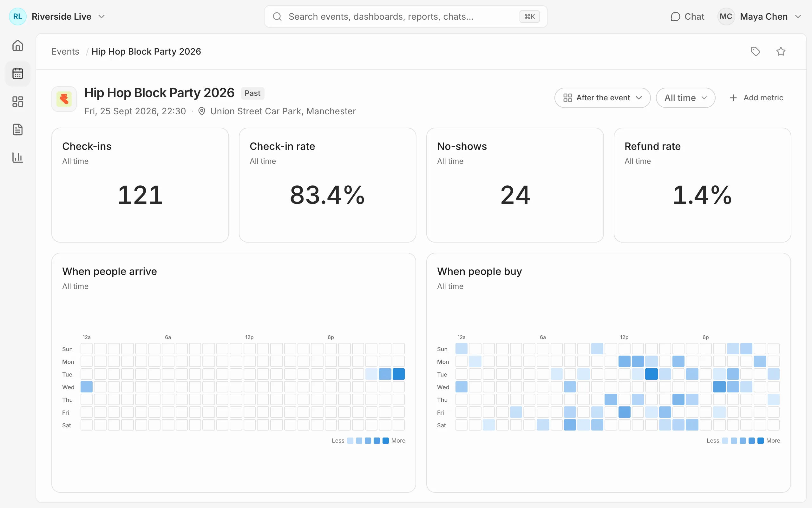Click the When people buy title

[480, 271]
